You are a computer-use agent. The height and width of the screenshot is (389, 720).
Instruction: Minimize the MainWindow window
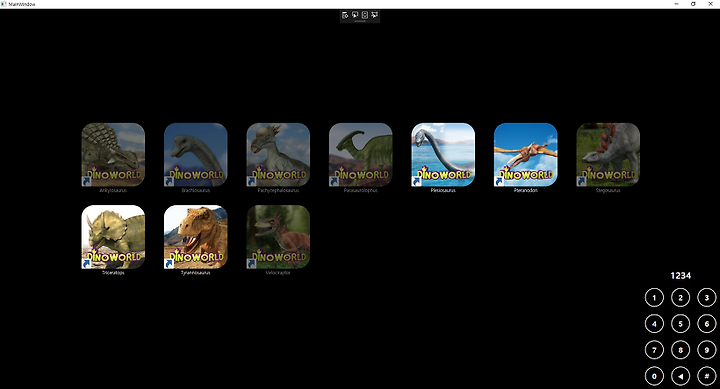coord(676,4)
